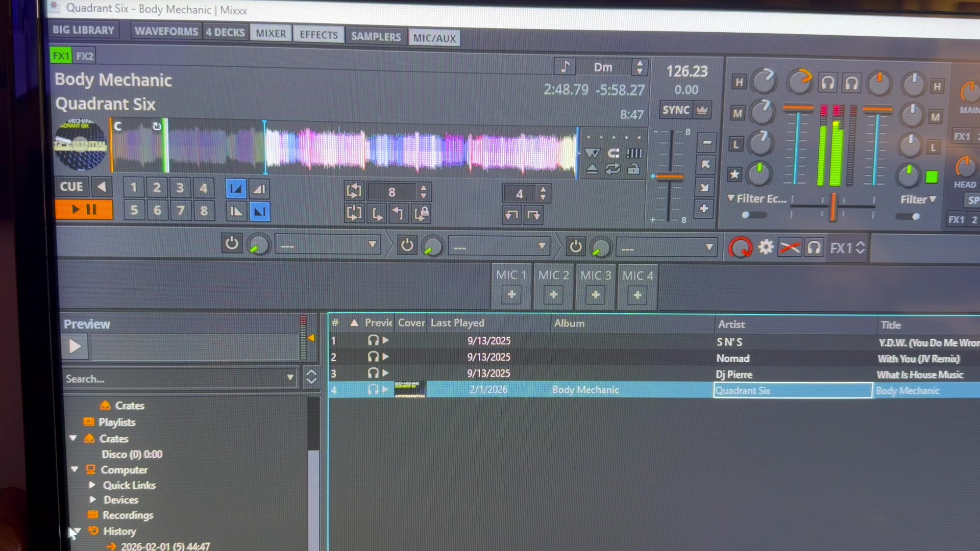Image resolution: width=980 pixels, height=551 pixels.
Task: Expand the Devices tree node
Action: pos(92,499)
